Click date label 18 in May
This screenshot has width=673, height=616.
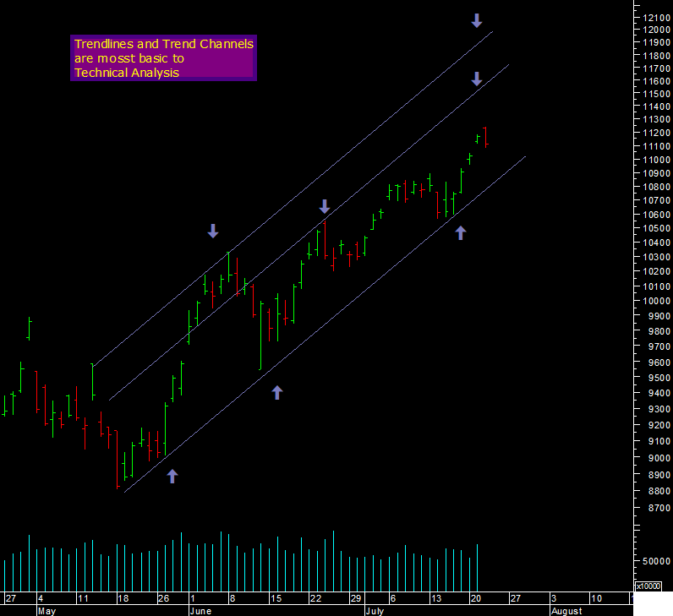coord(123,598)
